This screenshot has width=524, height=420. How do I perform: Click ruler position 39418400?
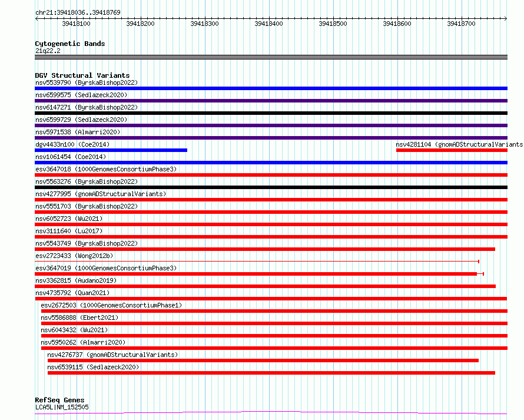point(268,24)
